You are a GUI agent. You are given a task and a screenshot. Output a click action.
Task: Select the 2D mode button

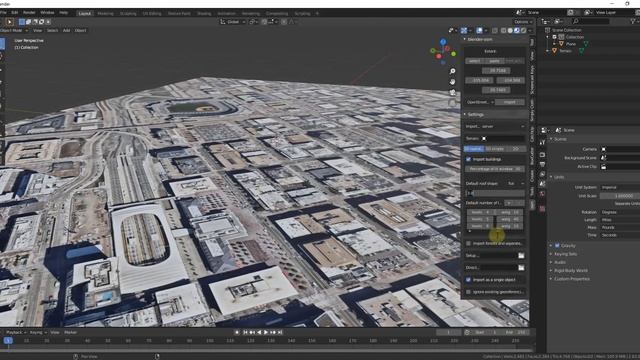pos(516,149)
